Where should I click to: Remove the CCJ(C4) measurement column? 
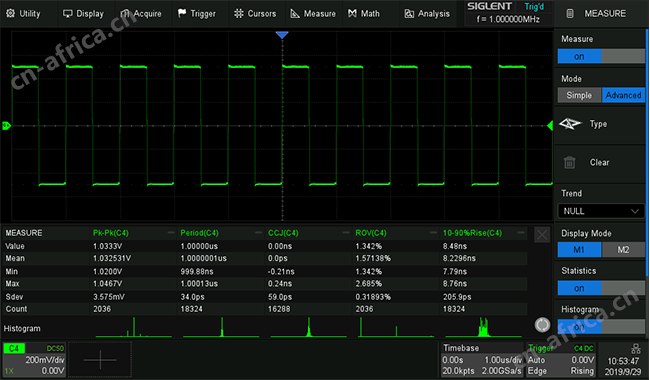(x=346, y=233)
